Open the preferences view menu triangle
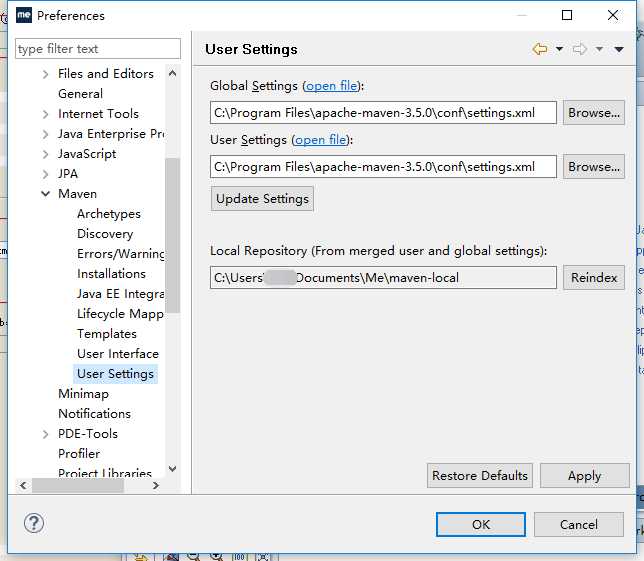This screenshot has width=644, height=561. point(619,50)
